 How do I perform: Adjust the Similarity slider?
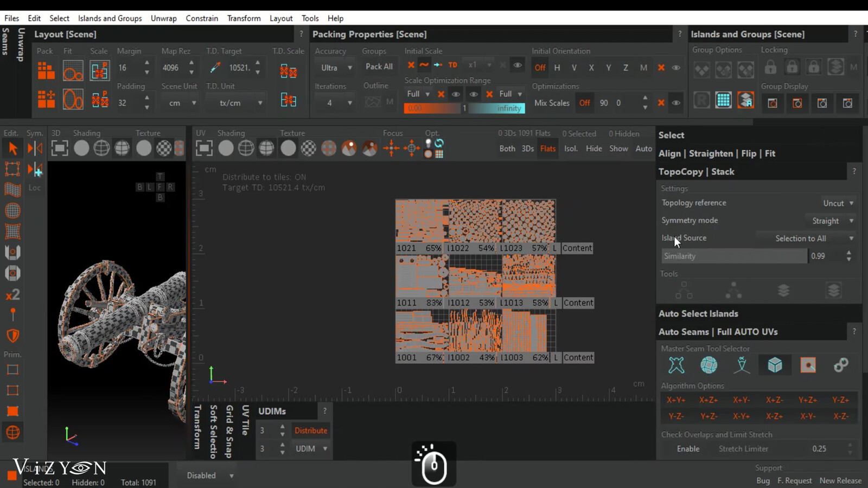click(x=735, y=256)
